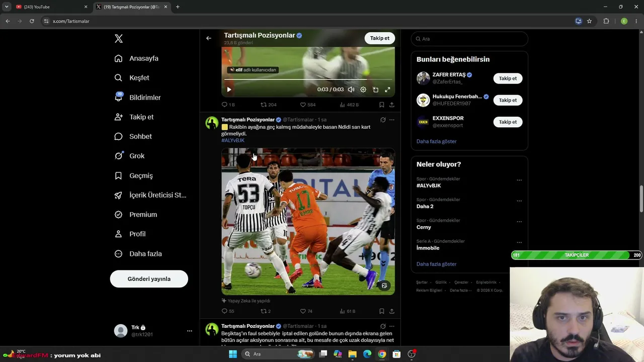Screen dimensions: 644x362
Task: Open Grok action on the Ndidi post
Action: [383, 120]
